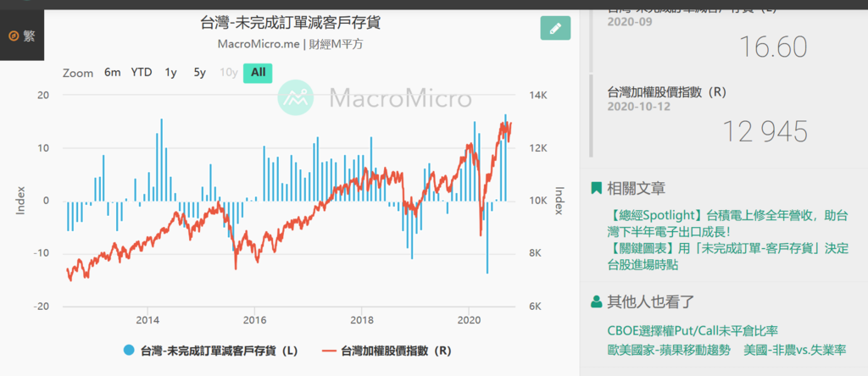This screenshot has width=868, height=376.
Task: Set chart zoom to YTD
Action: click(x=142, y=73)
